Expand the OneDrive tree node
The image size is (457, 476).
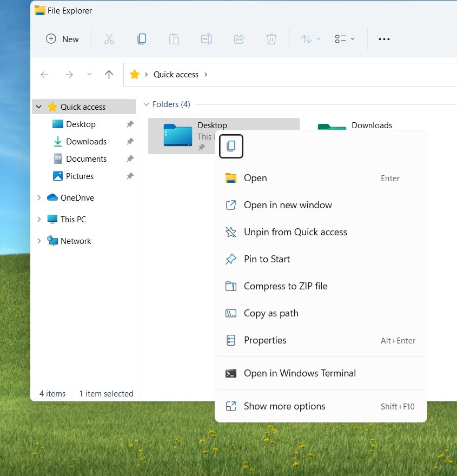point(39,198)
